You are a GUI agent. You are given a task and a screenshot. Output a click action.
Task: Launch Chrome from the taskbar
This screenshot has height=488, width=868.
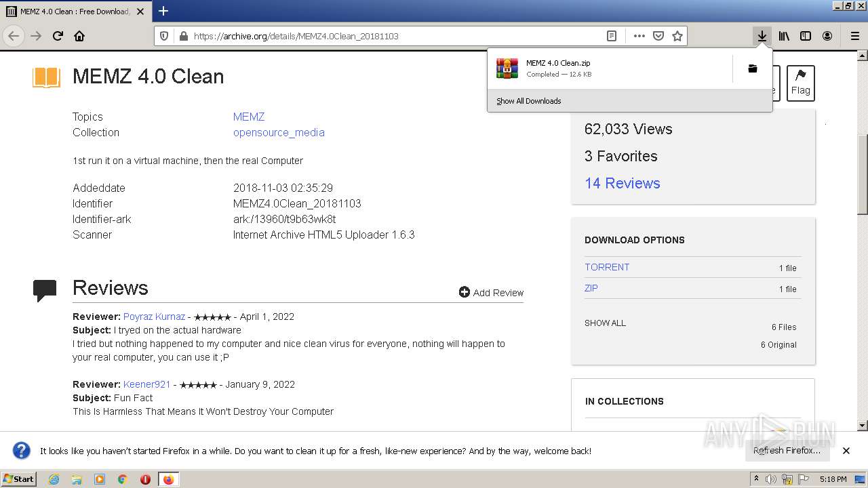122,479
